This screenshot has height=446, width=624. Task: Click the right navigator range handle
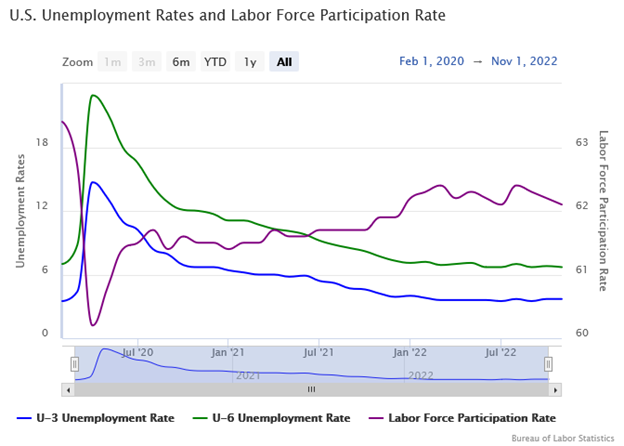coord(548,363)
